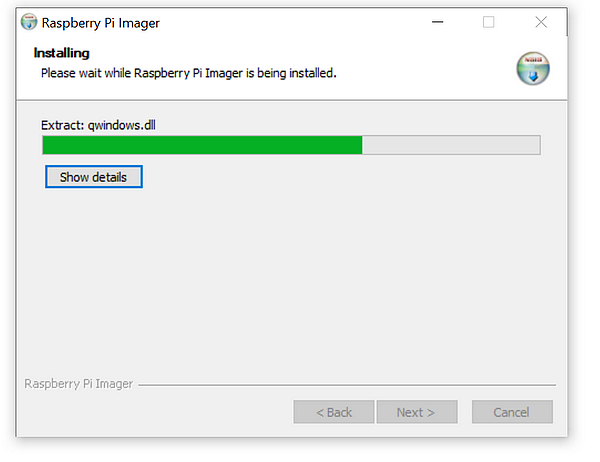Click the disabled Back button
Image resolution: width=600 pixels, height=462 pixels.
pyautogui.click(x=334, y=412)
